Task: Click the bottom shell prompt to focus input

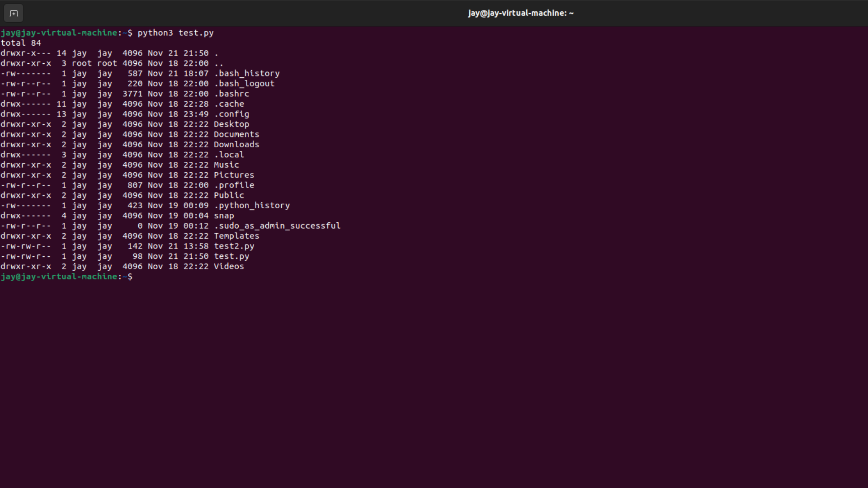Action: coord(66,277)
